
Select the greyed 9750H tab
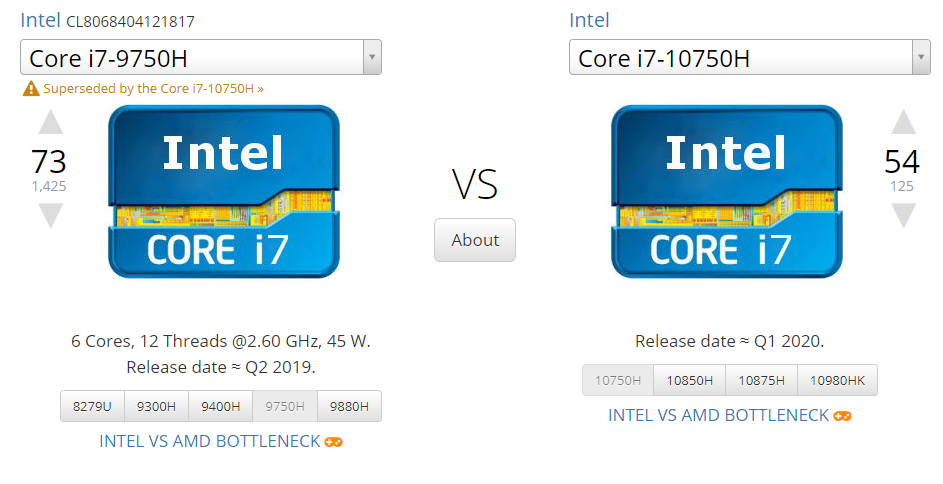285,406
